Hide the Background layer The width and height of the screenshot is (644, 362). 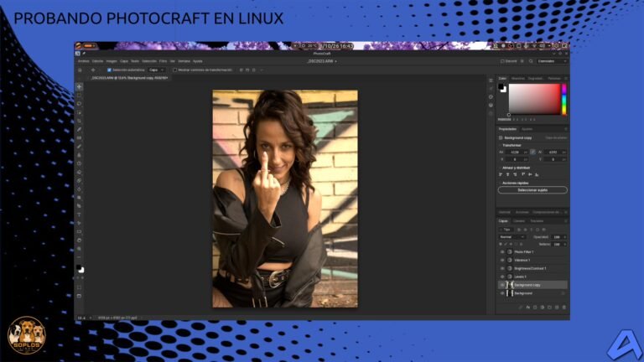(502, 293)
